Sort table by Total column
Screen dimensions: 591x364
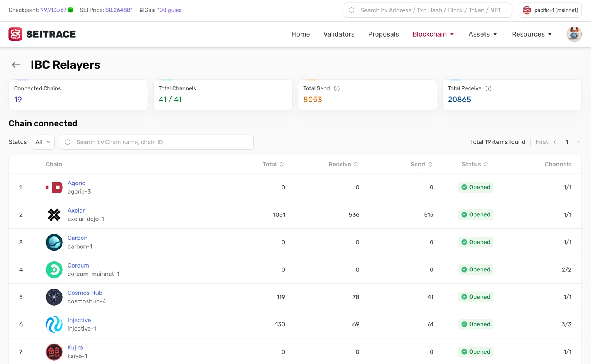click(x=273, y=164)
